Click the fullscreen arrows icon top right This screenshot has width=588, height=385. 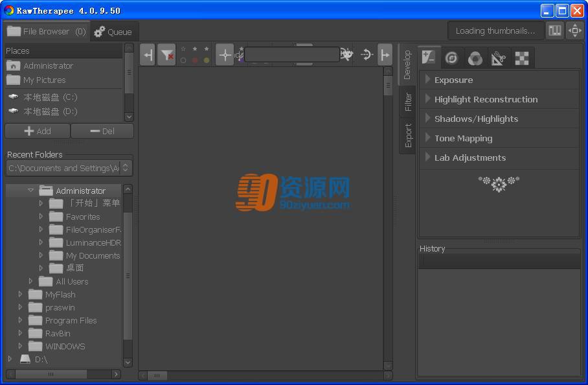575,30
